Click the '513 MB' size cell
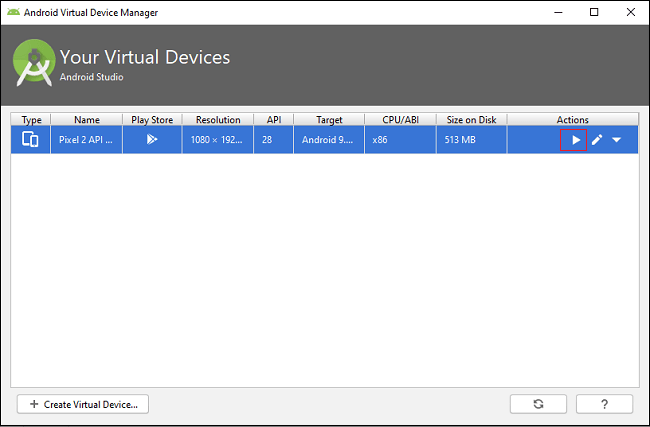The height and width of the screenshot is (427, 650). [x=471, y=140]
